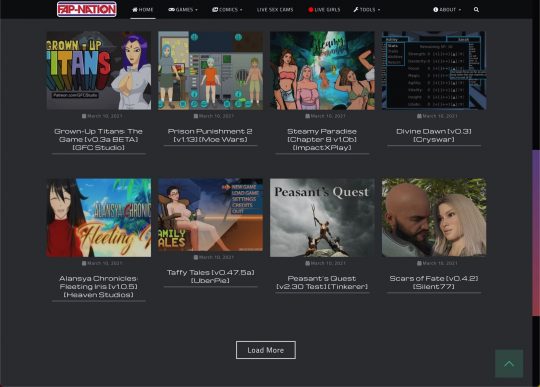Viewport: 540px width, 387px height.
Task: Expand the Comics dropdown menu
Action: point(227,10)
